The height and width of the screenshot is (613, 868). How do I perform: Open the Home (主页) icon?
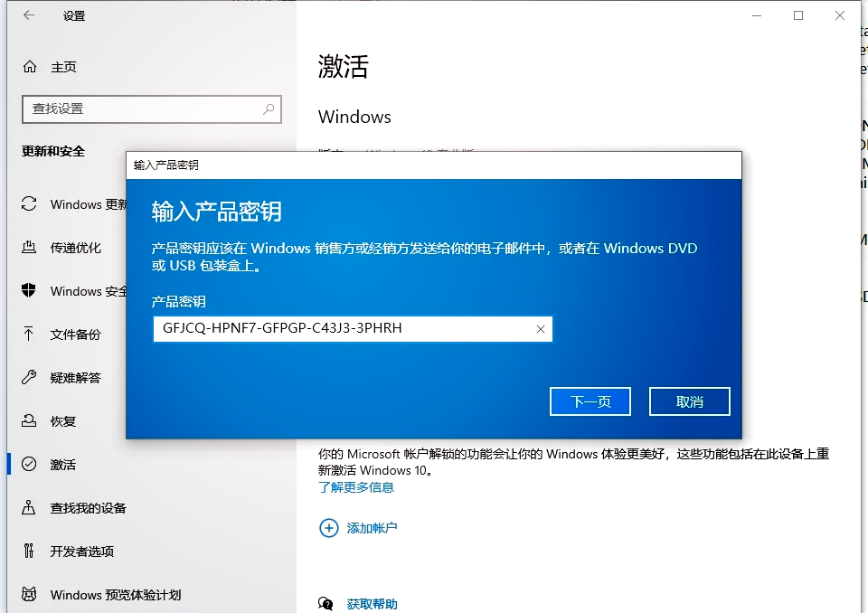[x=29, y=67]
